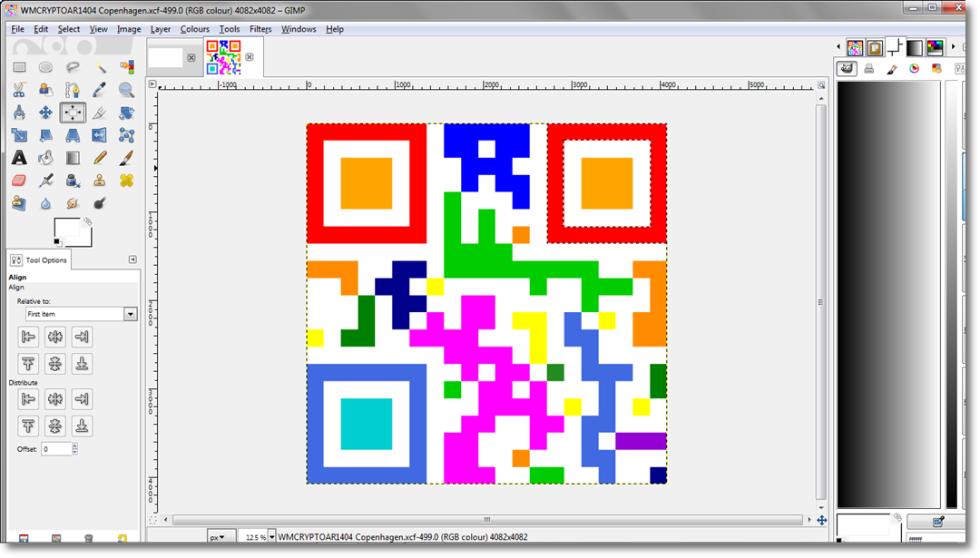Viewport: 980px width, 558px height.
Task: Show previous dock tabs with left arrow
Action: pyautogui.click(x=838, y=47)
